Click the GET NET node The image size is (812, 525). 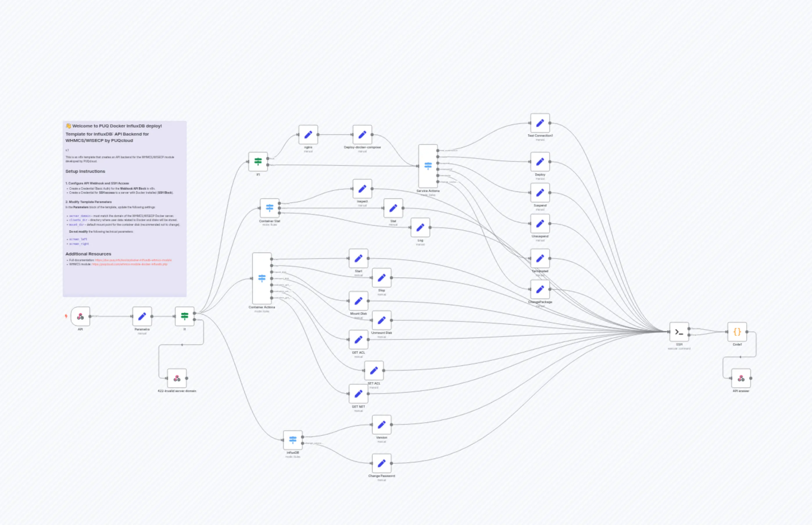(x=358, y=394)
